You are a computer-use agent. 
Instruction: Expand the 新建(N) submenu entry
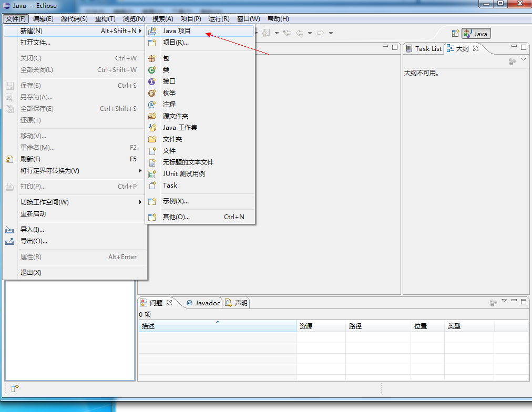point(74,31)
